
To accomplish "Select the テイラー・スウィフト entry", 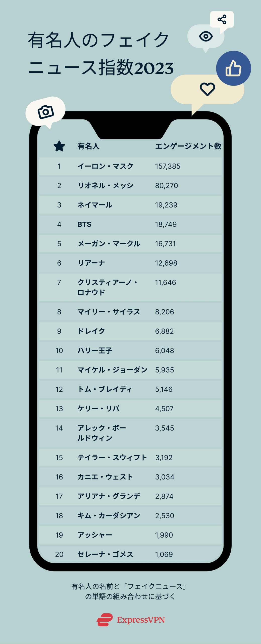I will point(112,458).
